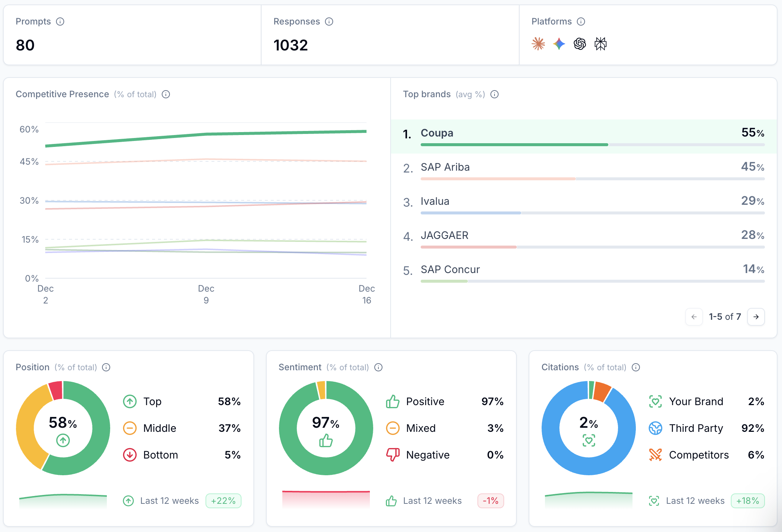Select the Gemini platform icon
Screen dimensions: 782x532
tap(559, 44)
